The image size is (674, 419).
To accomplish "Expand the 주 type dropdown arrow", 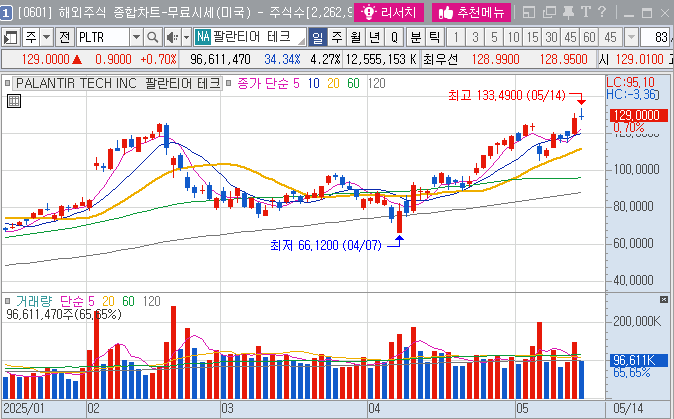I will [47, 38].
